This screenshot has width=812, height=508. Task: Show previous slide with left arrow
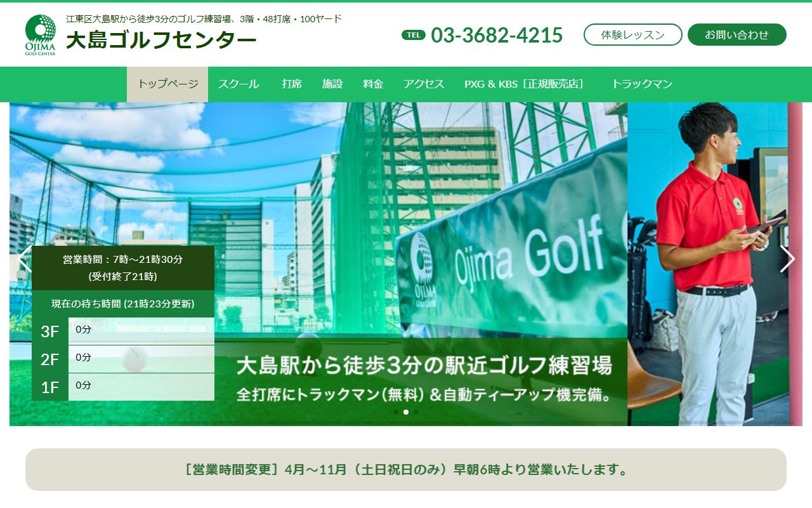25,259
